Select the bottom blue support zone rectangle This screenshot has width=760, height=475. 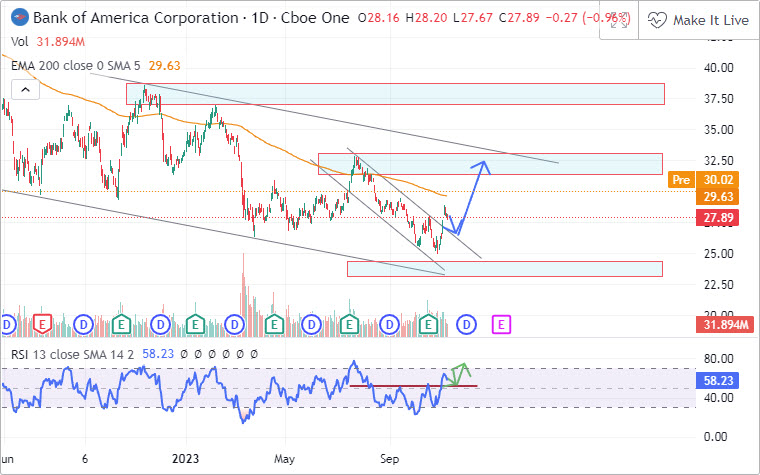point(505,268)
